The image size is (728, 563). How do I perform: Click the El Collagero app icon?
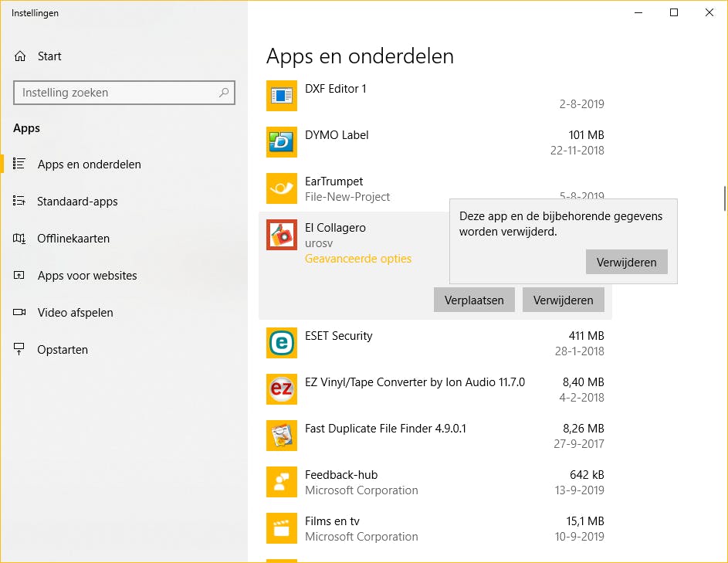(x=281, y=235)
